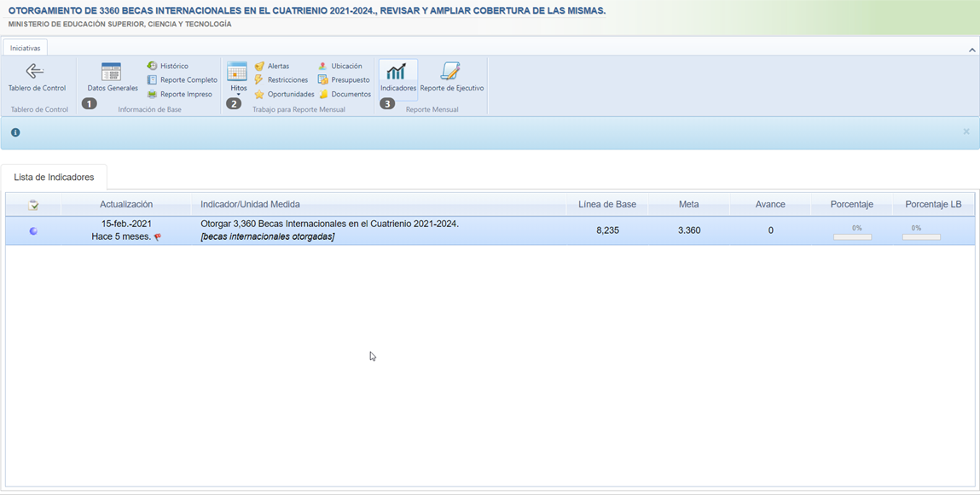Open Datos Generales
The image size is (980, 495).
click(112, 78)
